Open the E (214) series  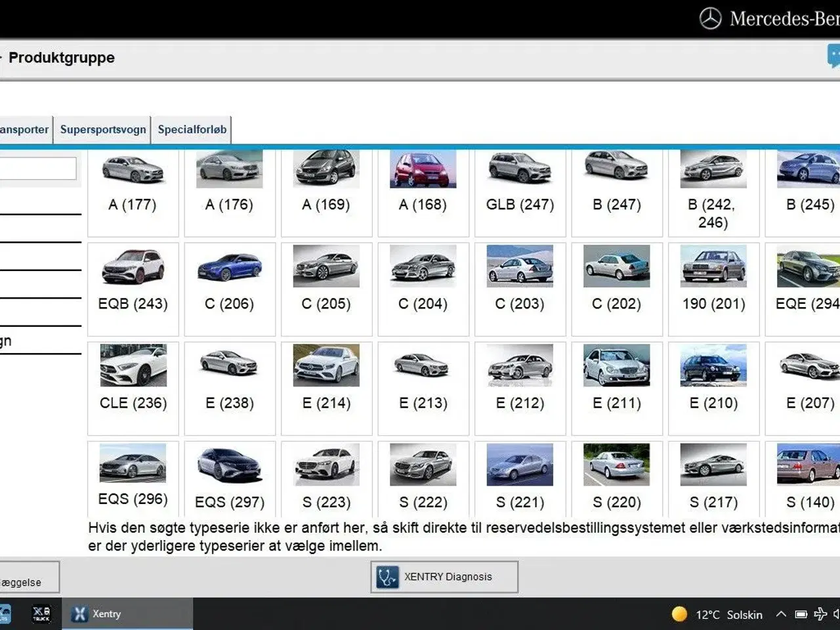[x=326, y=388]
